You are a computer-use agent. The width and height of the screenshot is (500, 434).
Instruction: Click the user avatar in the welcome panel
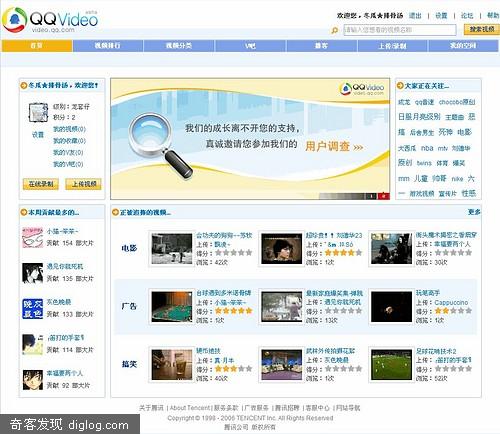click(38, 112)
